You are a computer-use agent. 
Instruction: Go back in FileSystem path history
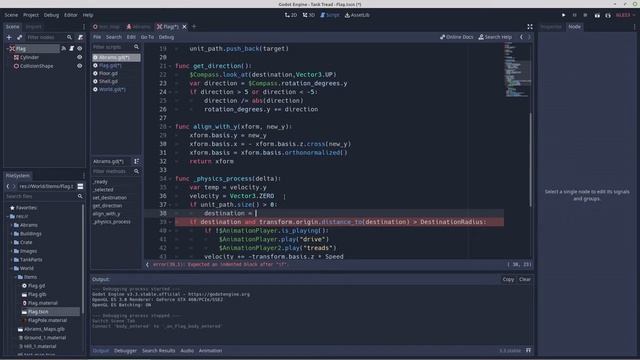pos(8,187)
